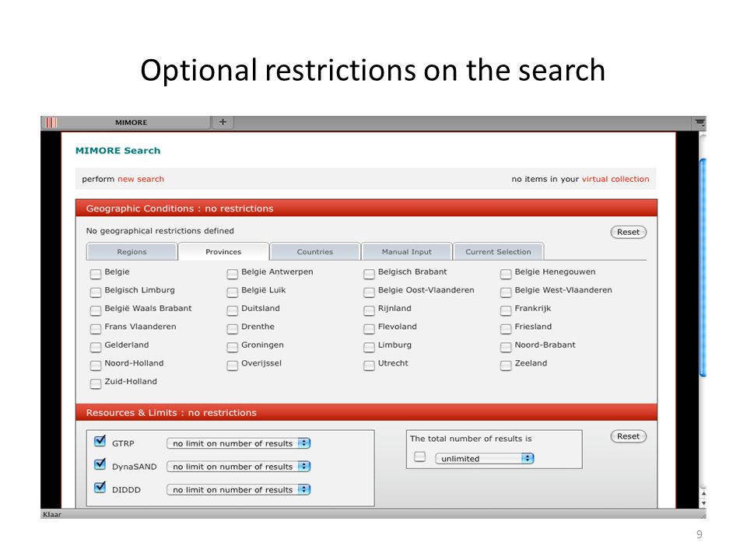Viewport: 747px width, 560px height.
Task: View the Current Selection tab
Action: click(498, 251)
